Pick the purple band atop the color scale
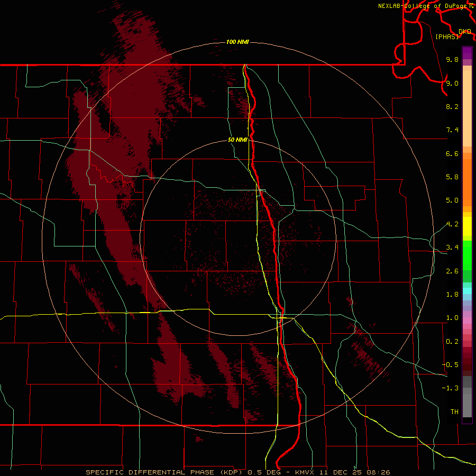The width and height of the screenshot is (476, 476). (x=467, y=53)
